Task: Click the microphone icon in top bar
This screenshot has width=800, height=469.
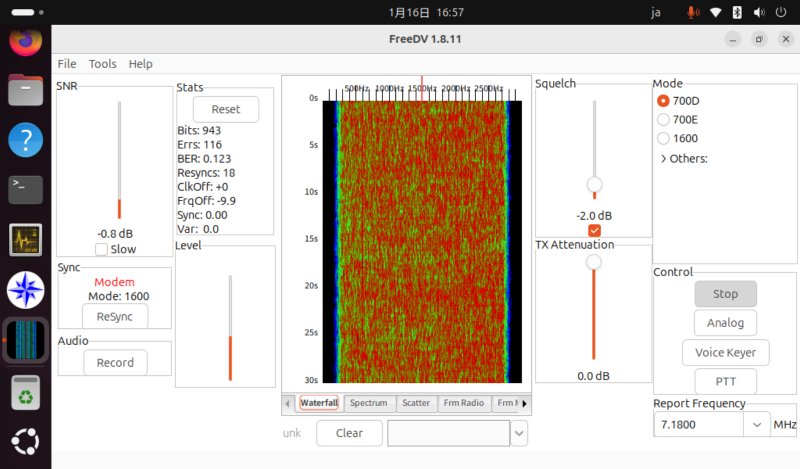Action: coord(692,12)
